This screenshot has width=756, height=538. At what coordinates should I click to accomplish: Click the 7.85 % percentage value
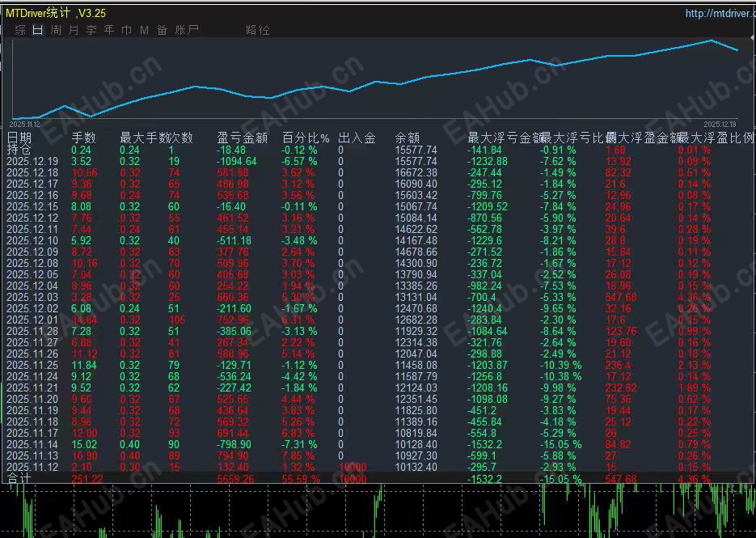(x=298, y=456)
